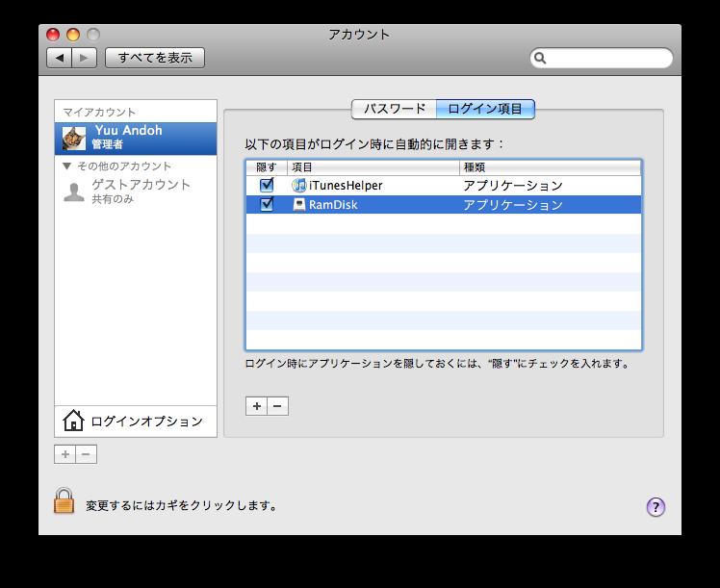Add a login item with plus button
Image resolution: width=720 pixels, height=588 pixels.
coord(257,406)
